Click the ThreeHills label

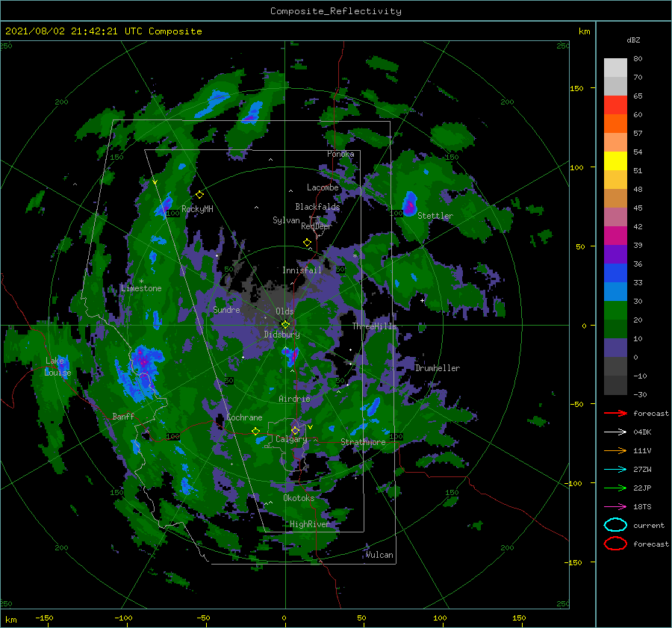pyautogui.click(x=374, y=326)
